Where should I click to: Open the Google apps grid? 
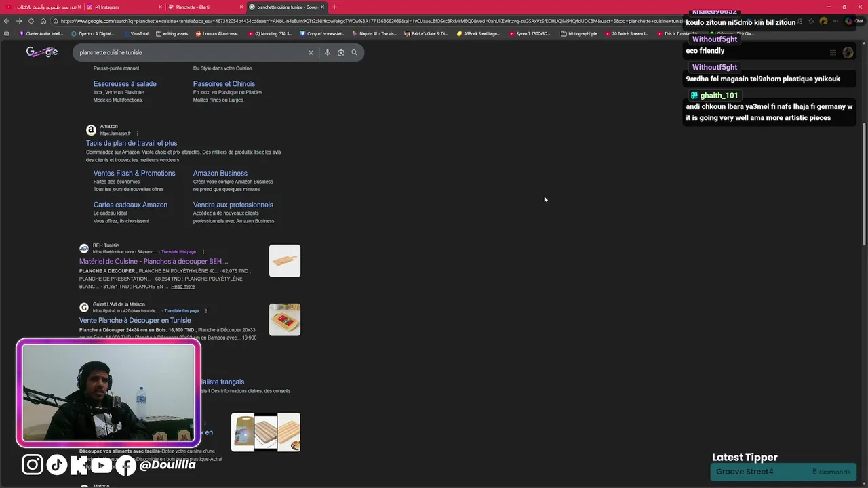click(833, 52)
